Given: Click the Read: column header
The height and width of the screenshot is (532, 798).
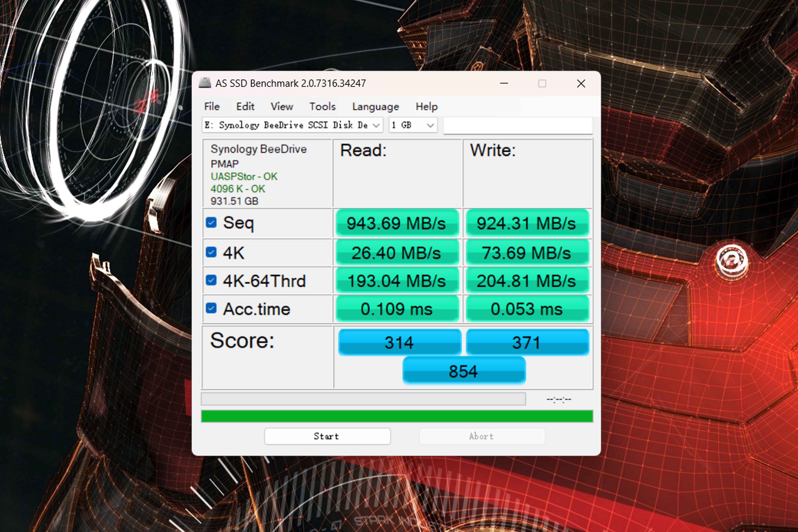Looking at the screenshot, I should tap(363, 150).
